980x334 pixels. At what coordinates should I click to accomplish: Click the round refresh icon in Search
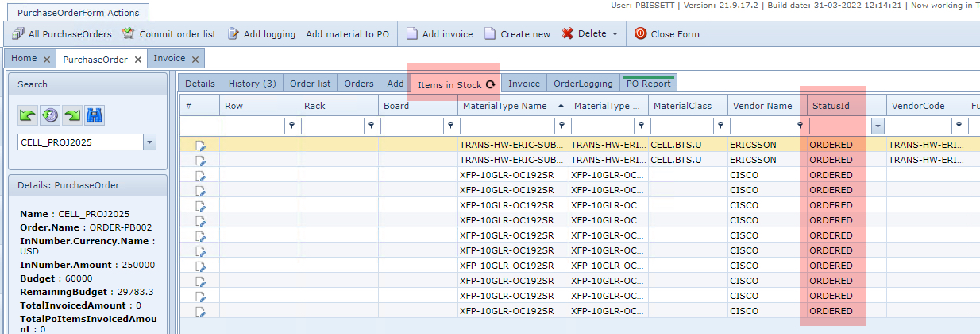click(50, 115)
